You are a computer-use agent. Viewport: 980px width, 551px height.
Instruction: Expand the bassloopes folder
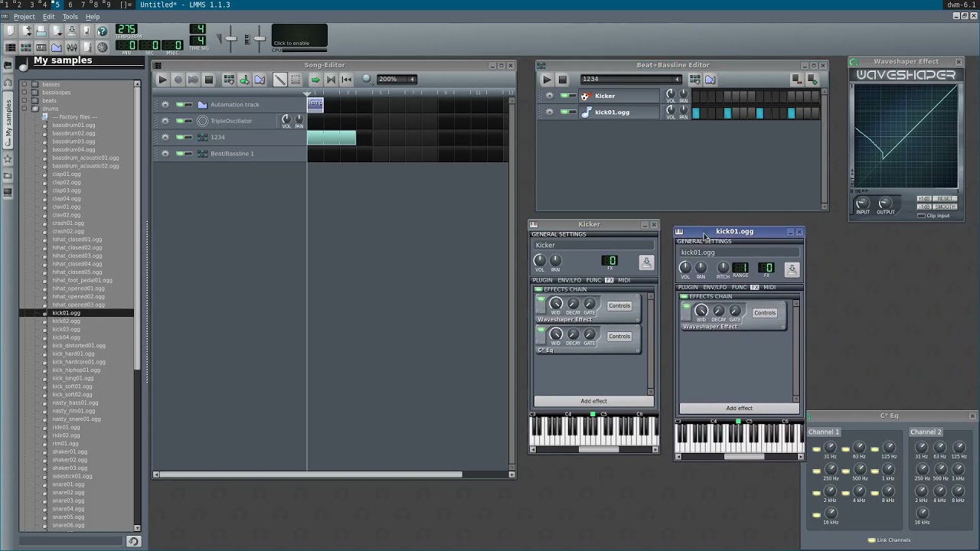point(24,93)
